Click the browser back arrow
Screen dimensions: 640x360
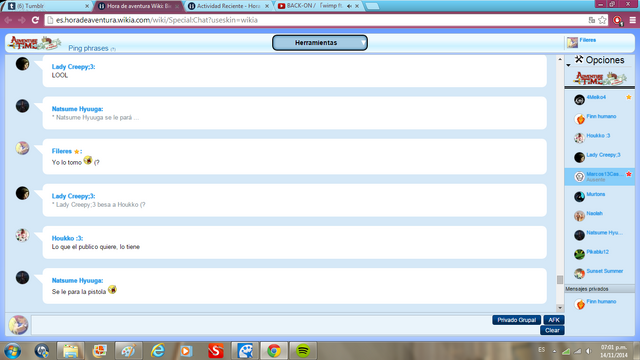point(8,20)
